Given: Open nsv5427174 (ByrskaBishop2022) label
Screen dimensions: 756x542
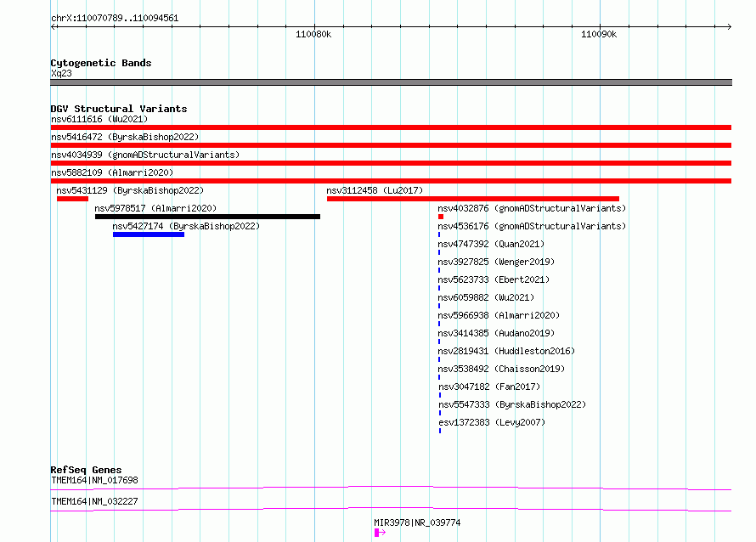Looking at the screenshot, I should click(x=186, y=226).
